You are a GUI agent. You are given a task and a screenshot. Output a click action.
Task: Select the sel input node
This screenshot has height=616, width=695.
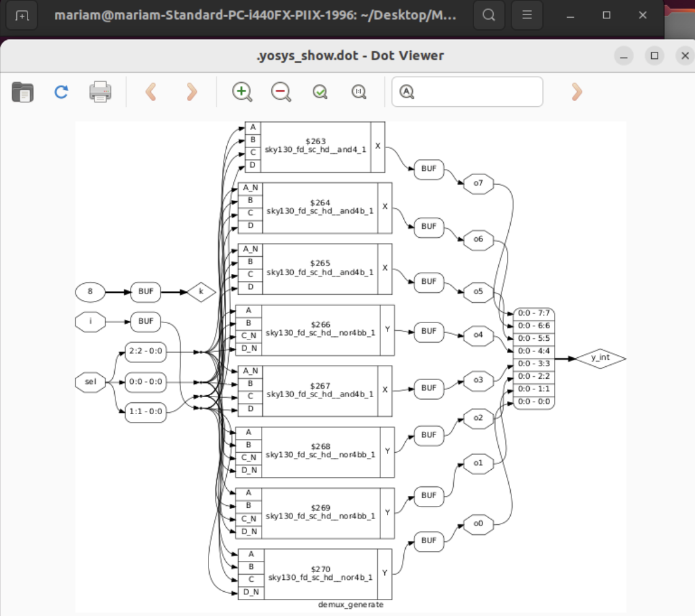90,381
